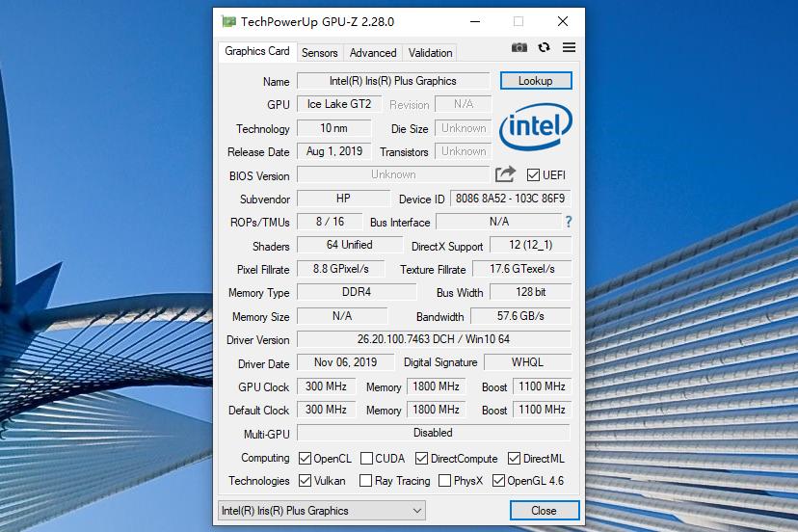Click the DirectX Support 12 (12_1) field
The image size is (798, 532).
tap(531, 245)
